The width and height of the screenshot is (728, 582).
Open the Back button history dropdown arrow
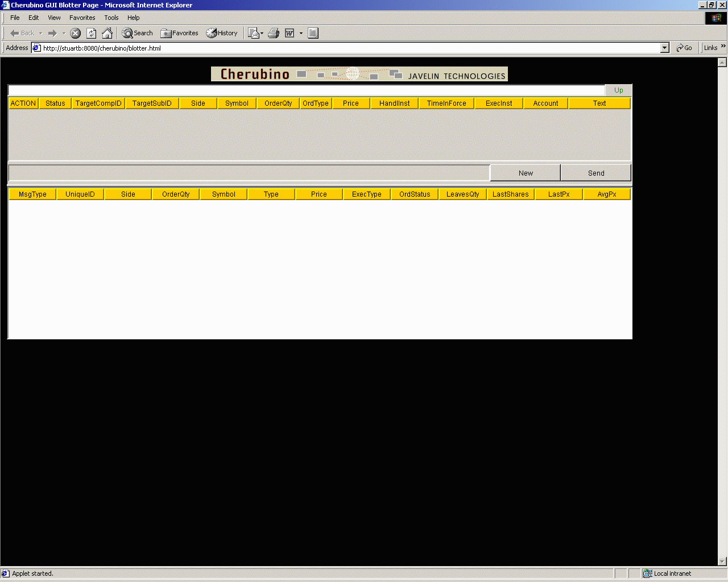(x=40, y=34)
